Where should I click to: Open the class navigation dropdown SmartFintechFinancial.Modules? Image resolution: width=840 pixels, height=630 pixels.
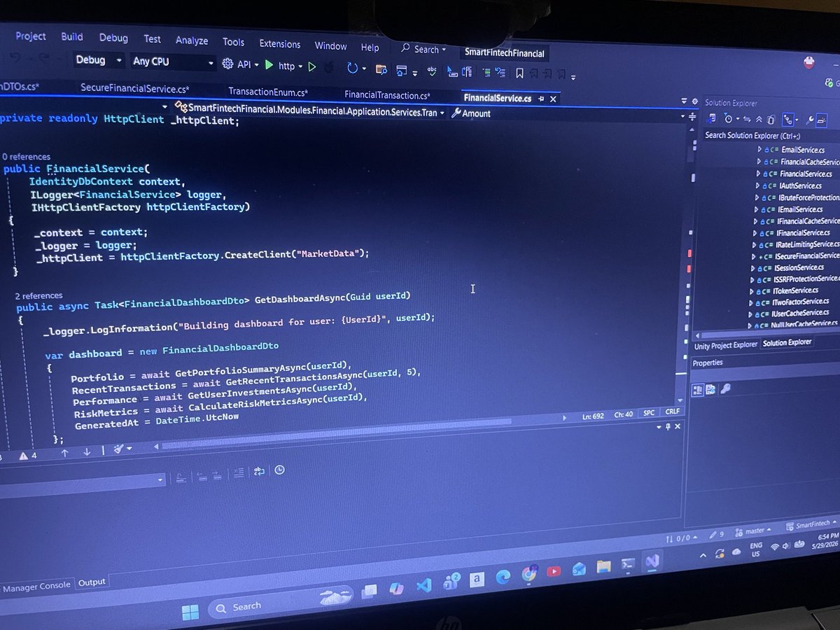pos(310,111)
